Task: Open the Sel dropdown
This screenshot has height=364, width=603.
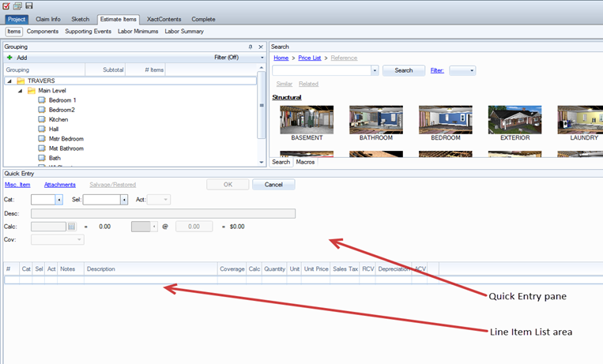Action: tap(124, 200)
